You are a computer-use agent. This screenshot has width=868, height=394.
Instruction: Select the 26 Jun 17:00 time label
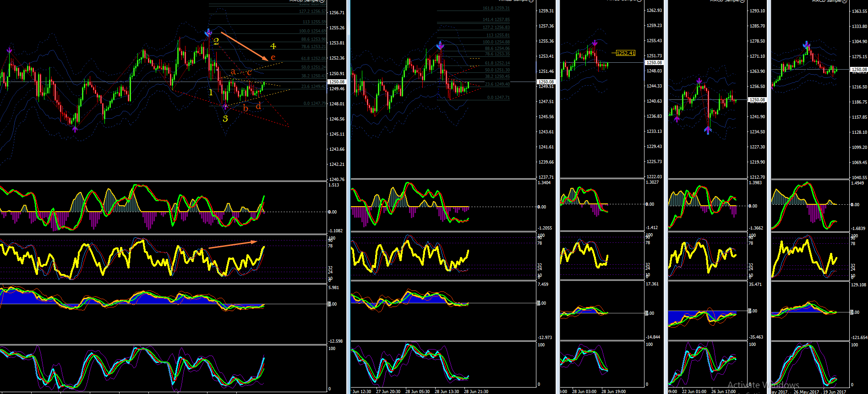click(x=723, y=392)
